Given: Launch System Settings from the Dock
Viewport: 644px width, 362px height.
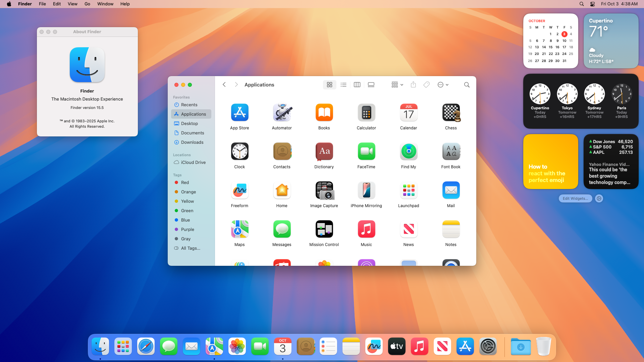Looking at the screenshot, I should click(488, 346).
